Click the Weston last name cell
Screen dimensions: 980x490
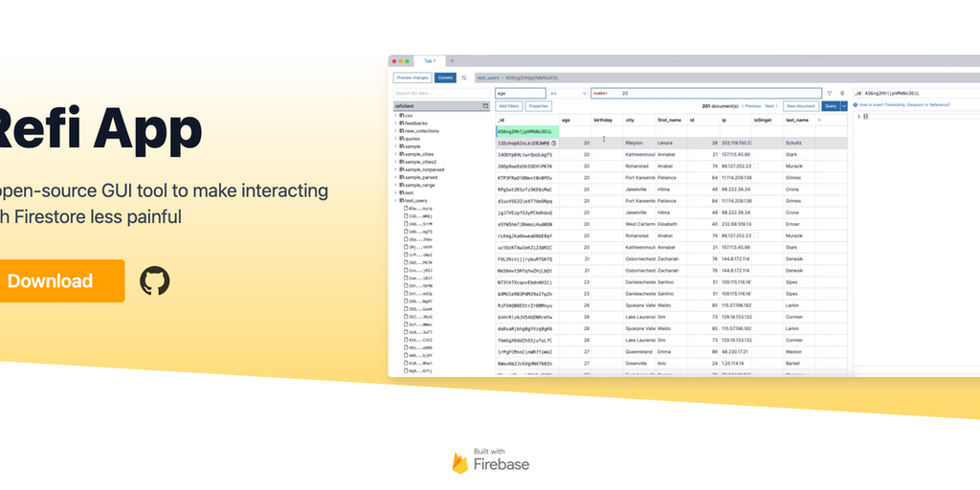point(799,351)
